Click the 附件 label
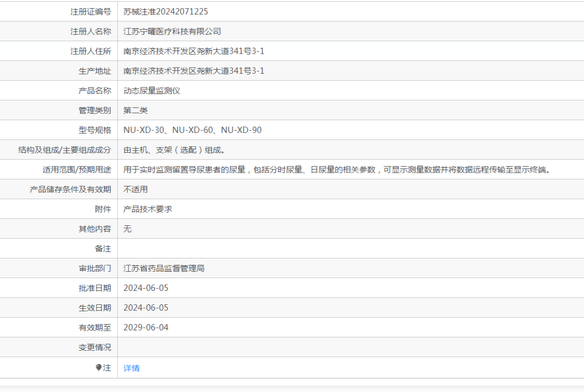584x392 pixels. pyautogui.click(x=103, y=210)
